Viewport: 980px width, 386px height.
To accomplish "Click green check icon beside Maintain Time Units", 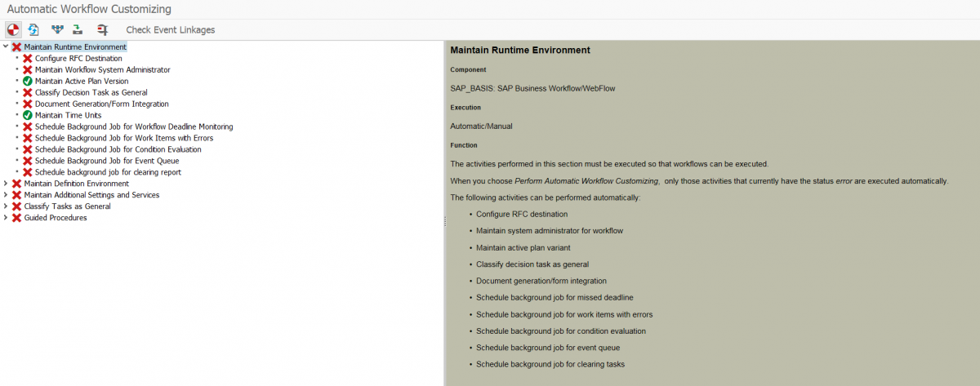I will (28, 116).
